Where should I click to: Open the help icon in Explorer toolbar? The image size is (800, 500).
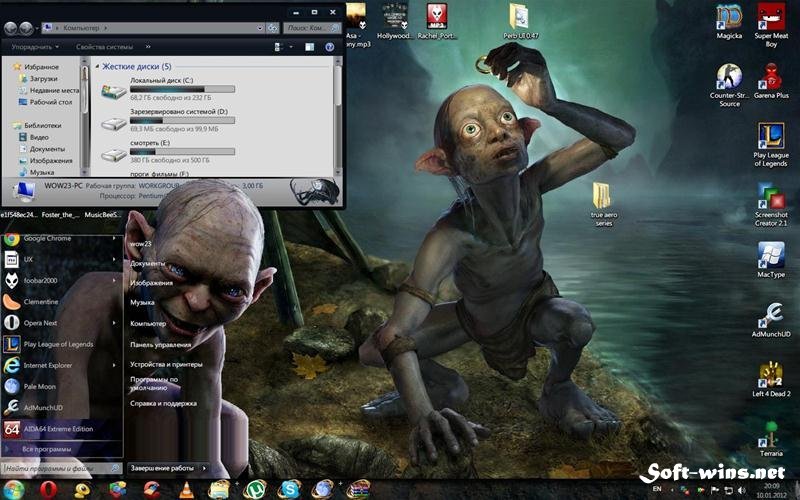pyautogui.click(x=330, y=47)
